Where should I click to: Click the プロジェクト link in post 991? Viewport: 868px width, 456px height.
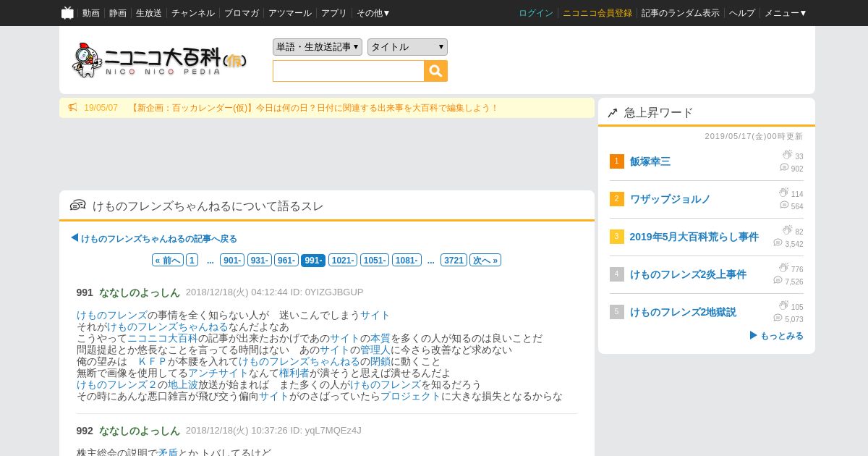411,397
